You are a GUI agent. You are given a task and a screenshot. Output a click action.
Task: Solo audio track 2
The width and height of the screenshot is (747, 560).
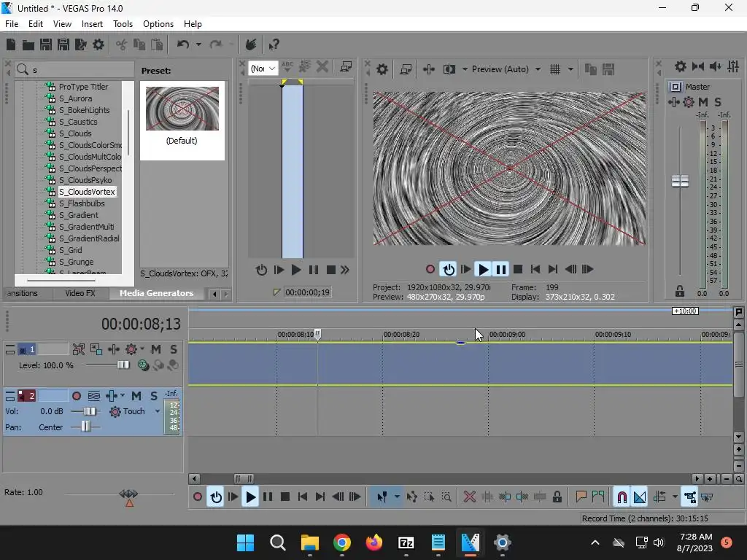pos(153,396)
